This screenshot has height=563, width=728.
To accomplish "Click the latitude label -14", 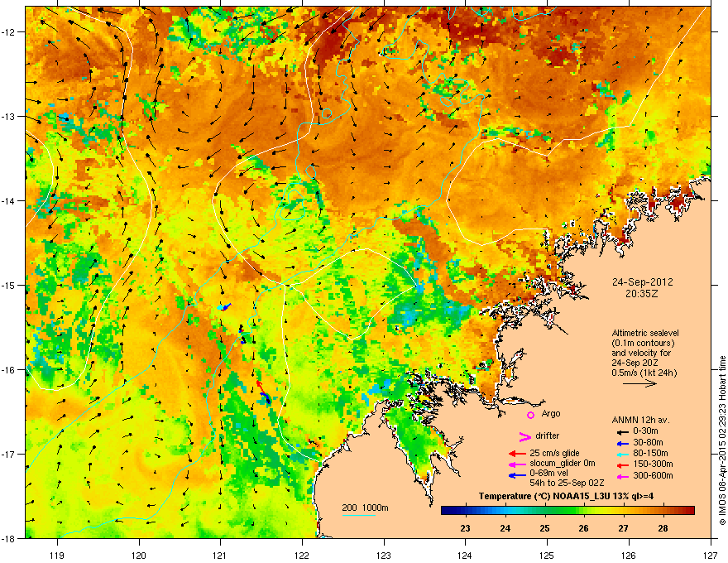I will click(9, 200).
